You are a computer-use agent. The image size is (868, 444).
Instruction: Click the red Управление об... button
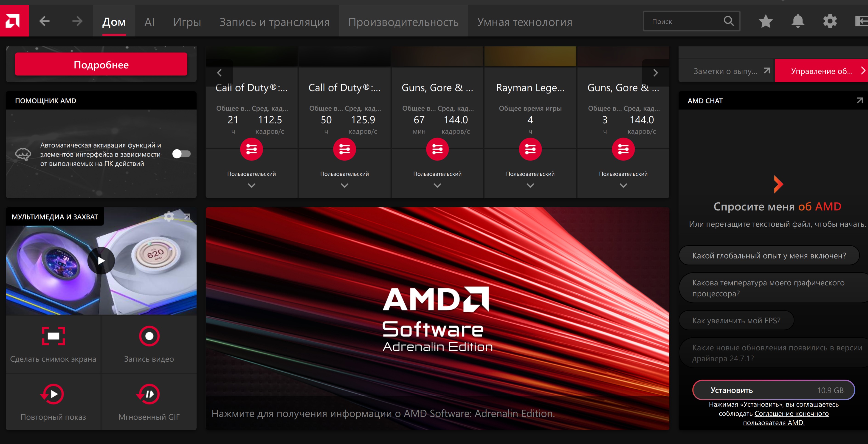click(x=822, y=71)
